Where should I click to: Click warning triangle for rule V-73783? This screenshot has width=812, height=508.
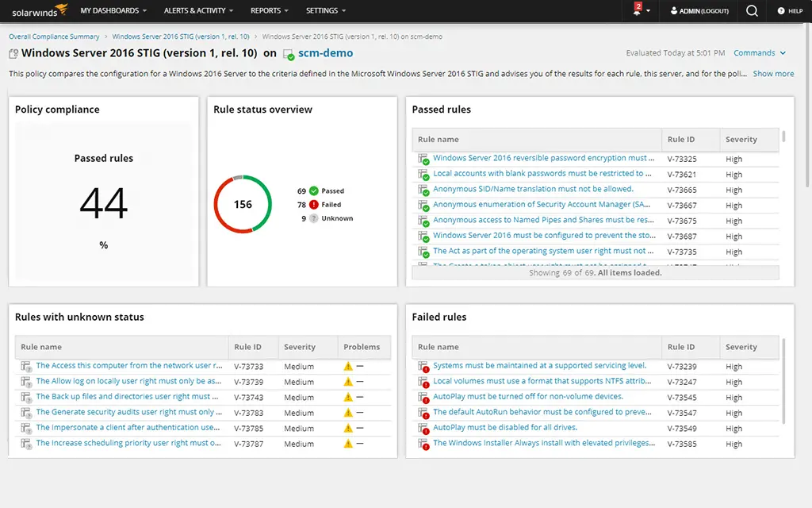point(348,413)
